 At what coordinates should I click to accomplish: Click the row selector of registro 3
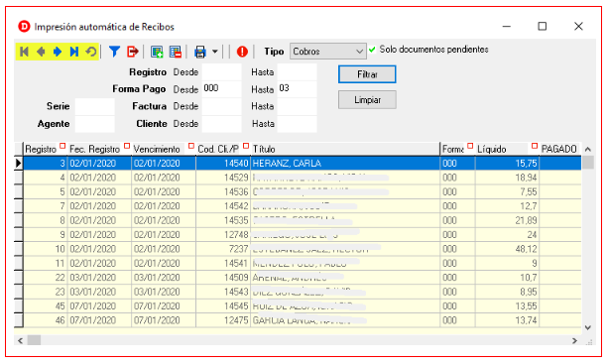coord(18,164)
